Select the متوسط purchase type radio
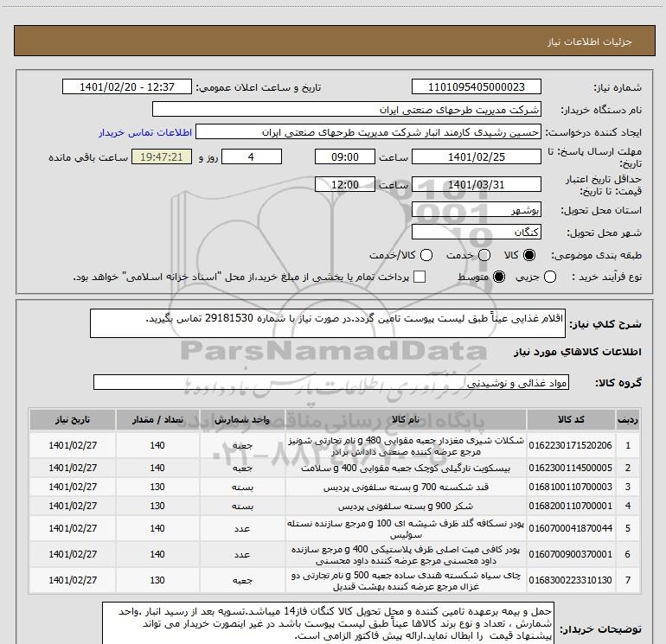 [499, 277]
